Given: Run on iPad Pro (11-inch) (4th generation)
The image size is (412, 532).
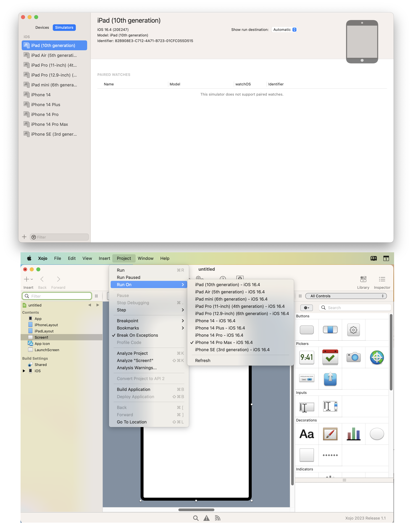Looking at the screenshot, I should click(240, 306).
